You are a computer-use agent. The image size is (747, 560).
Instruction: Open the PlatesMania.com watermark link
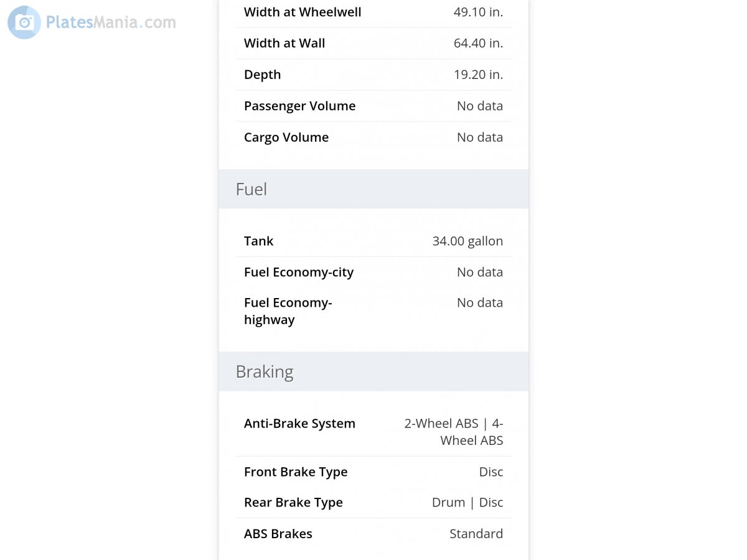111,23
